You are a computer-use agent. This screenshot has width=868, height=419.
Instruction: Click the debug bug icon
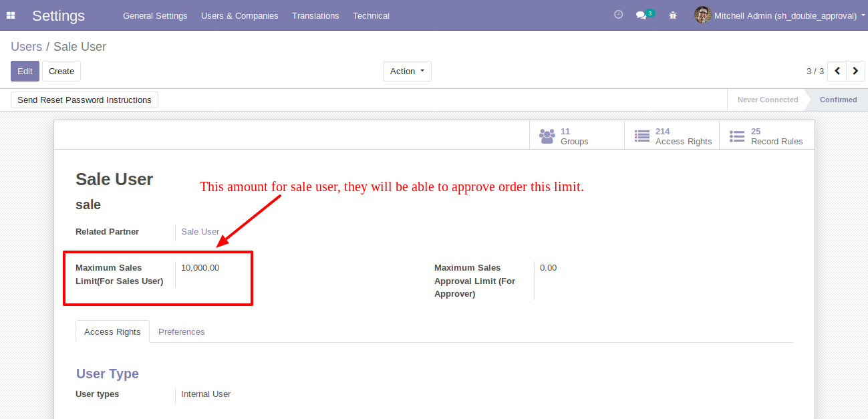pyautogui.click(x=673, y=15)
